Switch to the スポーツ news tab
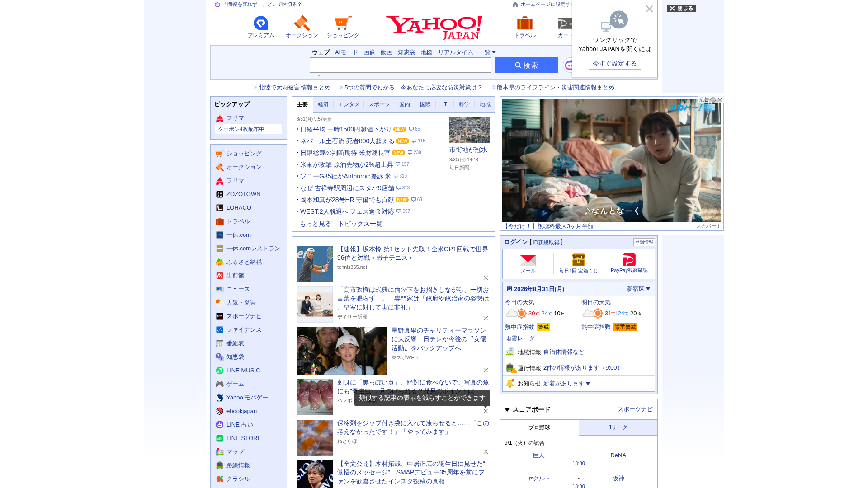The width and height of the screenshot is (868, 488). 379,104
